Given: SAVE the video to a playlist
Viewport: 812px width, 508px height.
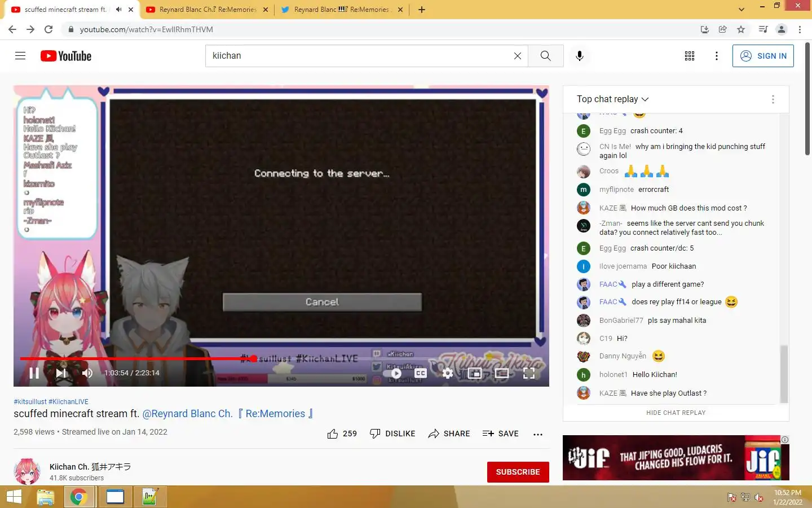Looking at the screenshot, I should (500, 433).
